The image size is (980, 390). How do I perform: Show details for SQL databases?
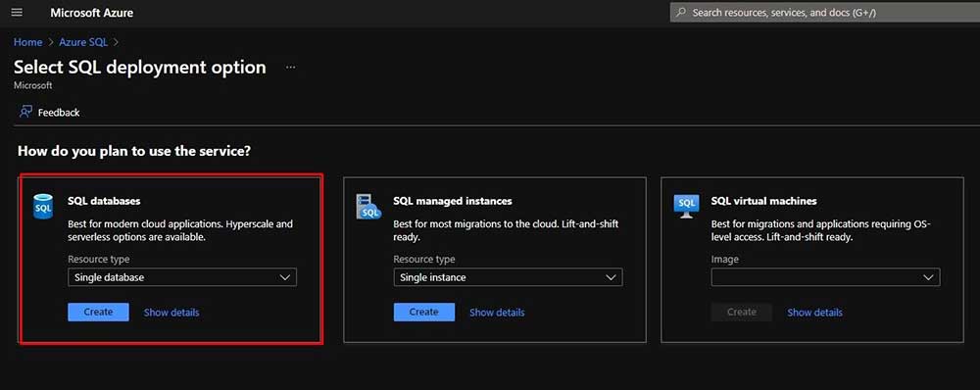tap(171, 313)
